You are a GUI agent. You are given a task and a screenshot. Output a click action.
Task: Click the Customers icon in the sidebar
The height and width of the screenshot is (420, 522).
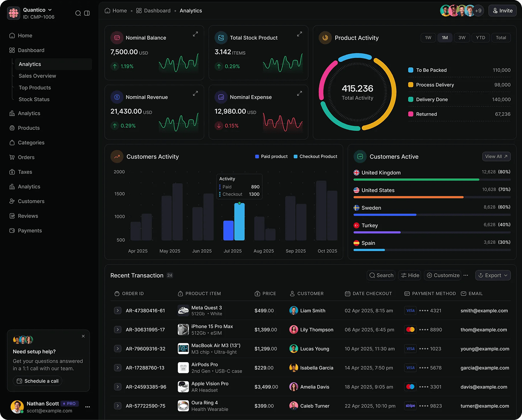pos(12,201)
